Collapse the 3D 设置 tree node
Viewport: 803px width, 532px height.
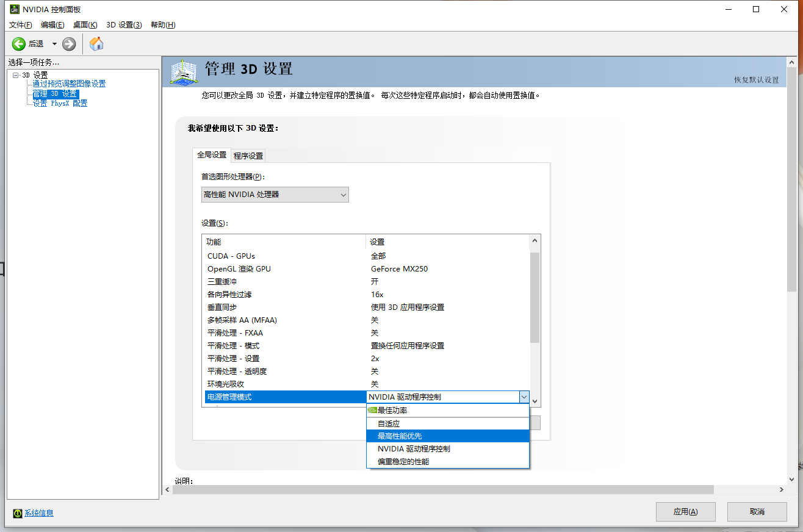point(15,75)
